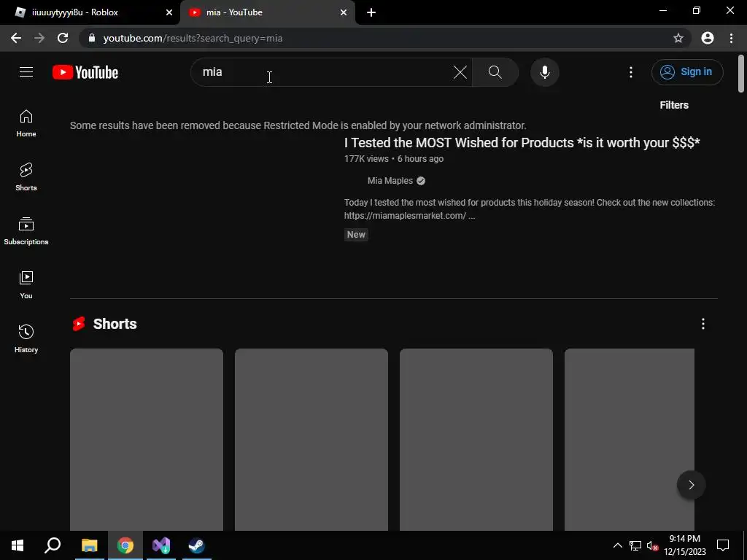Open the Chrome three-dot menu
747x560 pixels.
point(731,38)
